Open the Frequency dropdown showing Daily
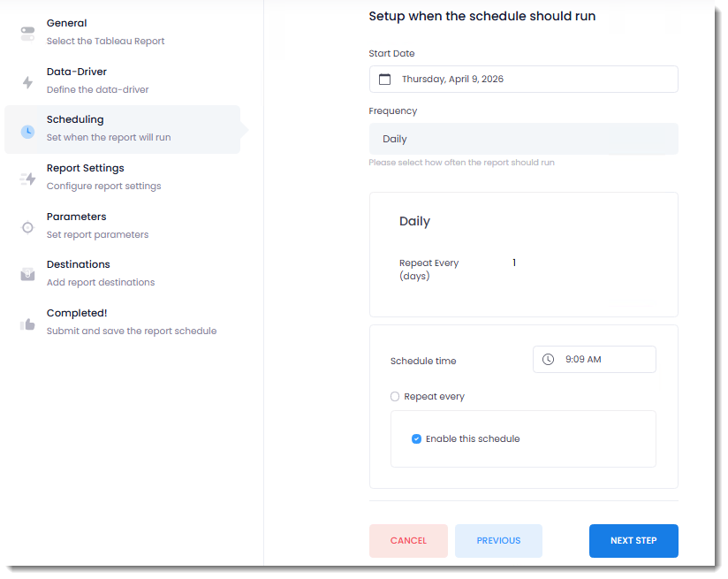Image resolution: width=728 pixels, height=579 pixels. tap(523, 139)
